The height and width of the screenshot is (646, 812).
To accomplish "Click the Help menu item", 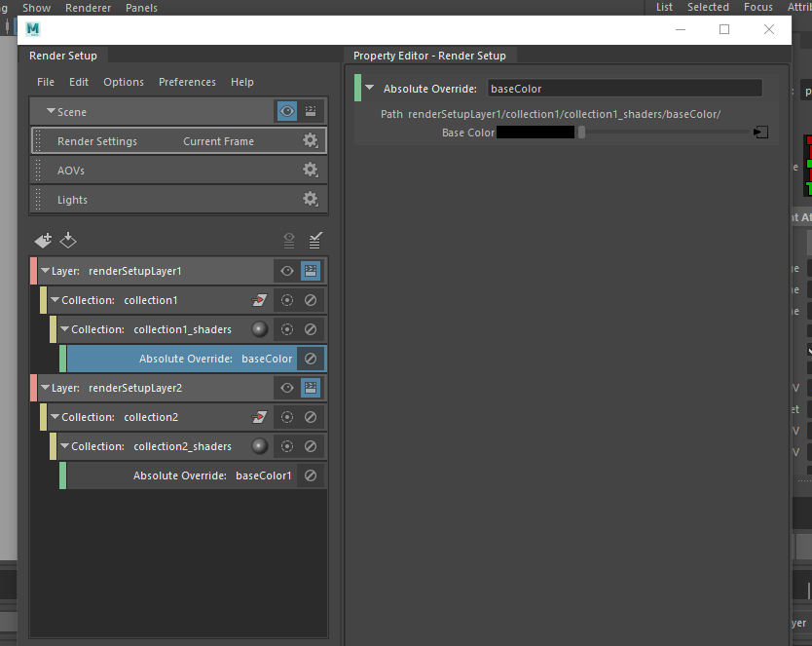I will click(x=241, y=82).
